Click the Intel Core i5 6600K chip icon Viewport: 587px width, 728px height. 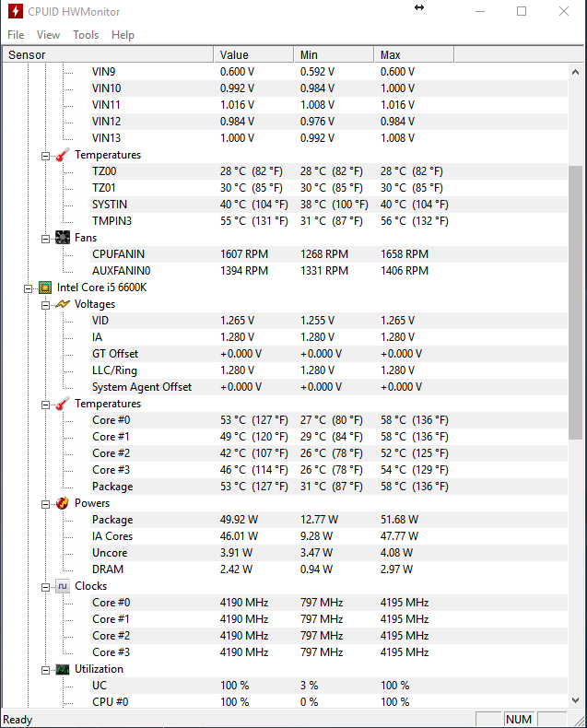[x=45, y=288]
